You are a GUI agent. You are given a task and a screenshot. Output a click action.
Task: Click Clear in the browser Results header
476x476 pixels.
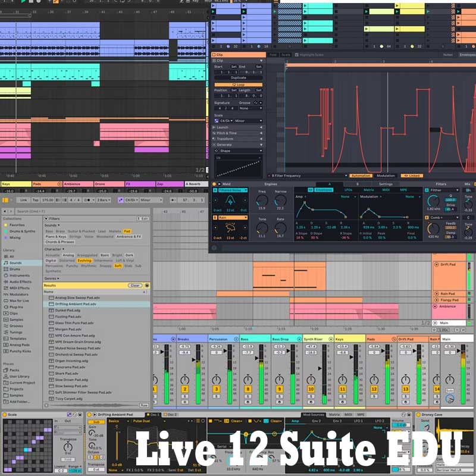pyautogui.click(x=134, y=285)
